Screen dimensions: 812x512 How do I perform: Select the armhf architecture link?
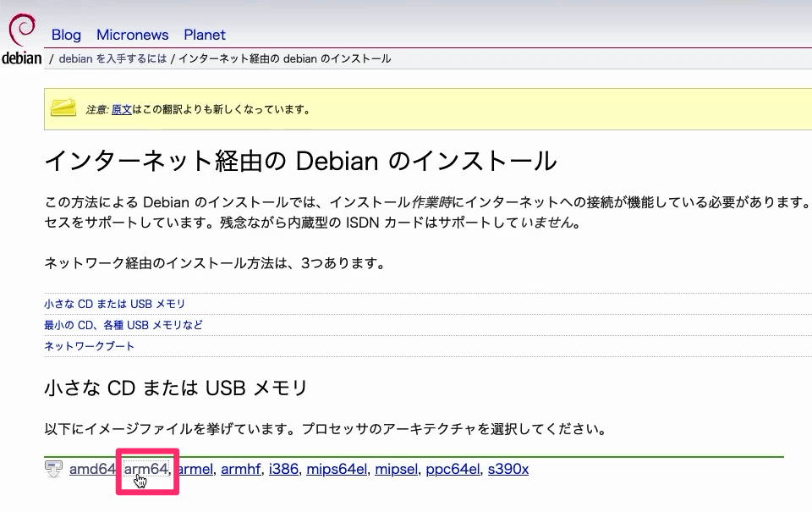click(241, 469)
